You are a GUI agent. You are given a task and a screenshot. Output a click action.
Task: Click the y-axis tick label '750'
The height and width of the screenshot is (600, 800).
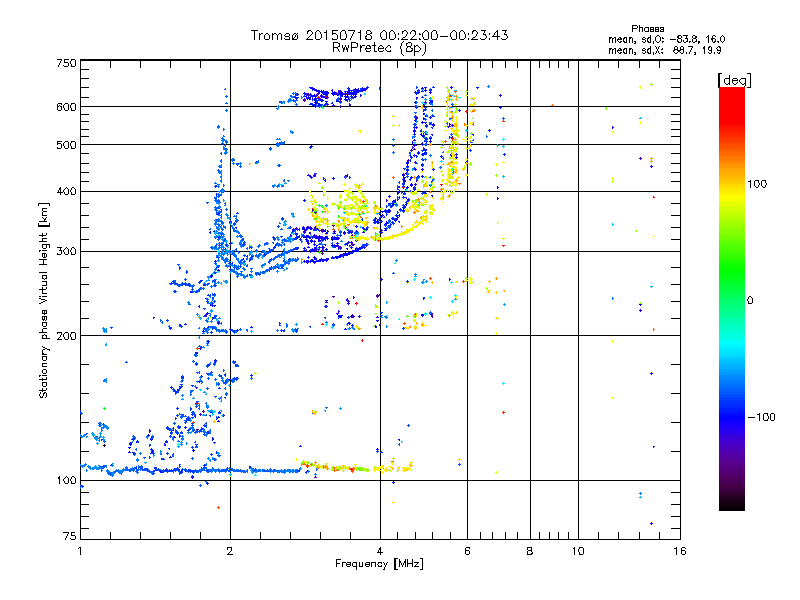[x=66, y=63]
